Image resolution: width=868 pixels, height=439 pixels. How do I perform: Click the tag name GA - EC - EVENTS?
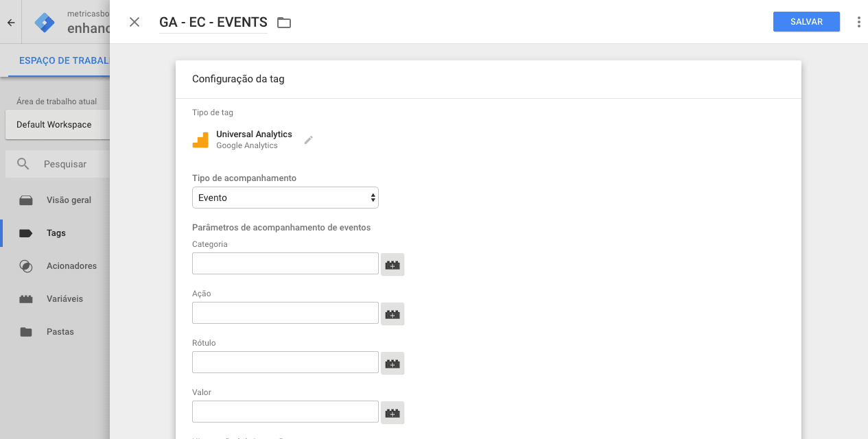pos(212,22)
